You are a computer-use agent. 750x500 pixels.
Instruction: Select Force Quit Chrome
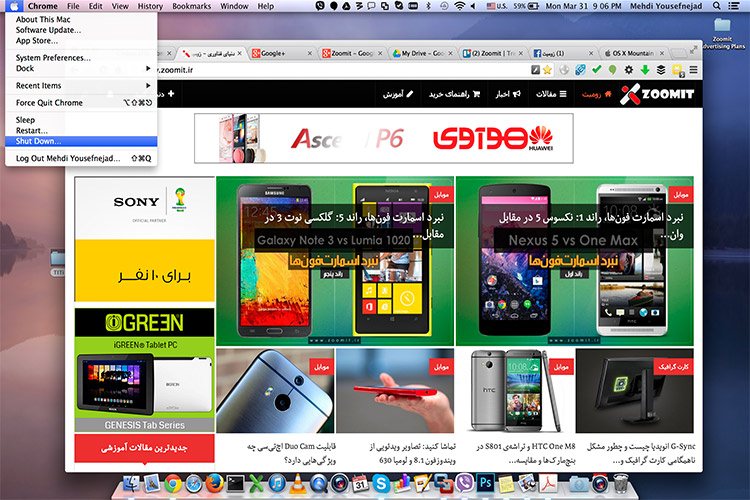pos(81,103)
